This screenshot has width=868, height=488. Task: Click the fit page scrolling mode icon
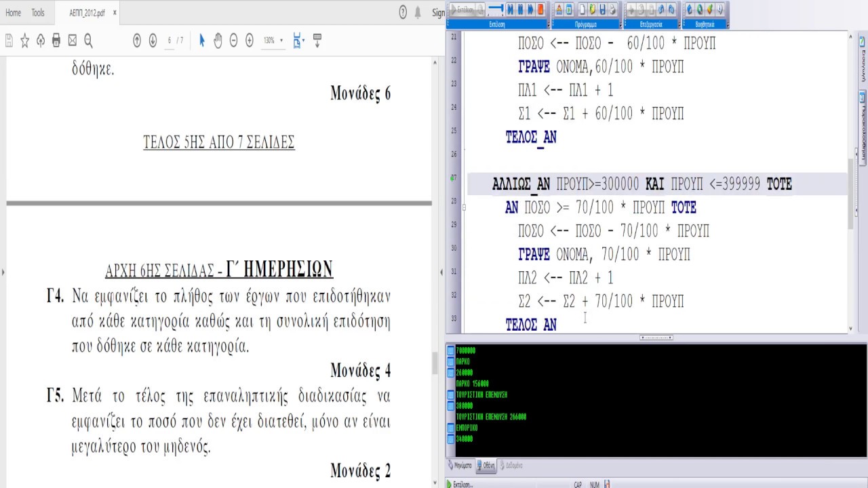[296, 41]
